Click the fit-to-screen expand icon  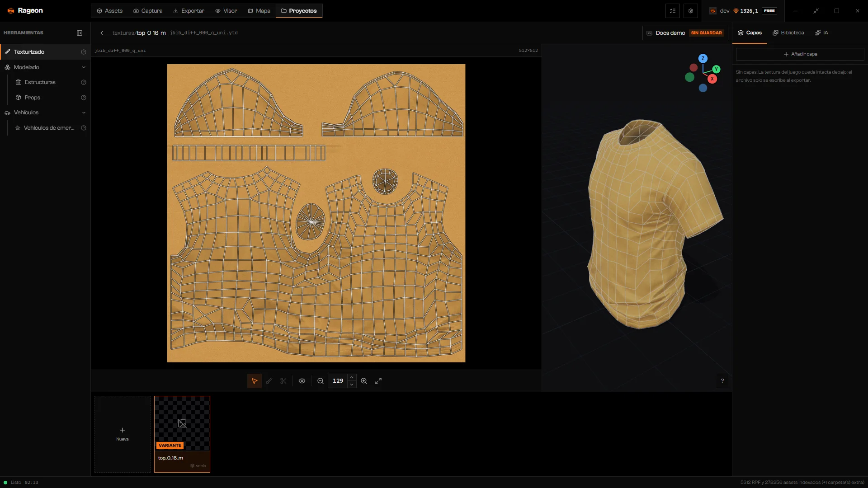(378, 381)
